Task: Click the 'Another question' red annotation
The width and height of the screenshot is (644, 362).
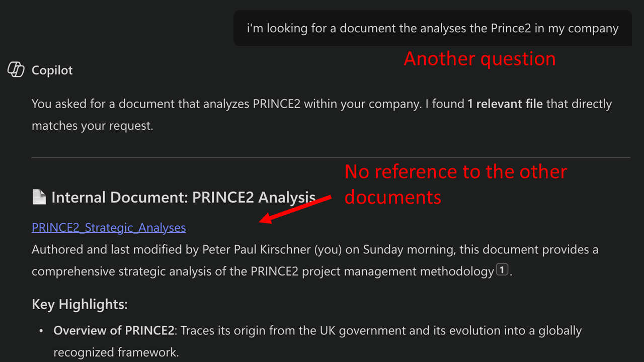Action: (x=479, y=59)
